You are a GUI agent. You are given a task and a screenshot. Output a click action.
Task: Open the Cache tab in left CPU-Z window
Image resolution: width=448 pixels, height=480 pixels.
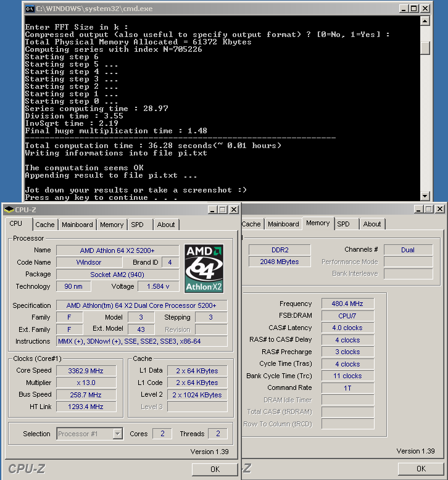[x=44, y=225]
